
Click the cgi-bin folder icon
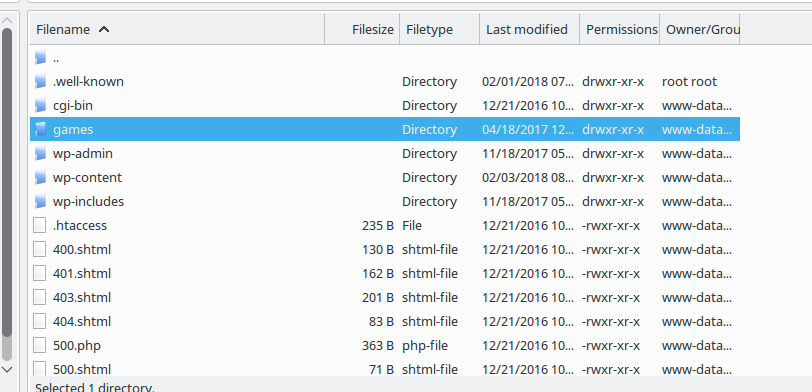[40, 106]
